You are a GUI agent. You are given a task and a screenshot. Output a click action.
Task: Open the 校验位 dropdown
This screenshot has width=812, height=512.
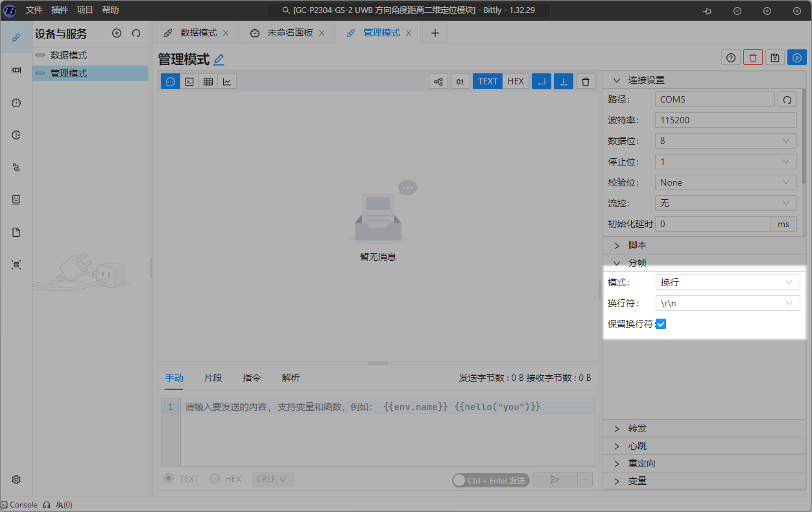point(725,182)
